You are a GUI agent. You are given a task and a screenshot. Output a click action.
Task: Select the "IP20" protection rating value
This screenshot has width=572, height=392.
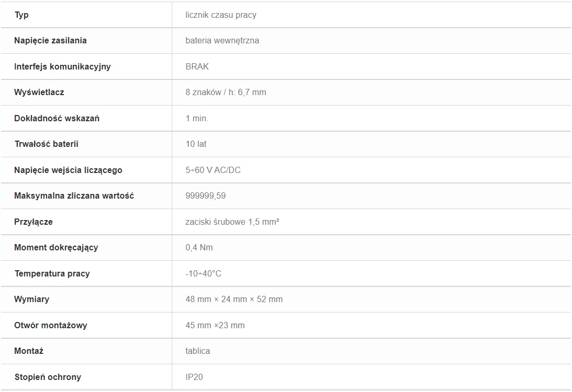coord(194,377)
